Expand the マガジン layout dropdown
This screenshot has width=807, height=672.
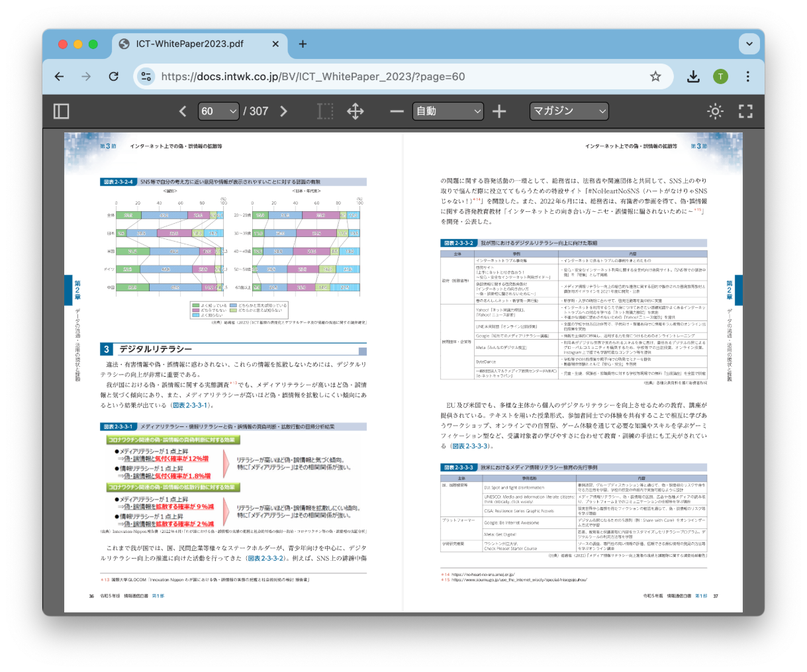pos(569,111)
